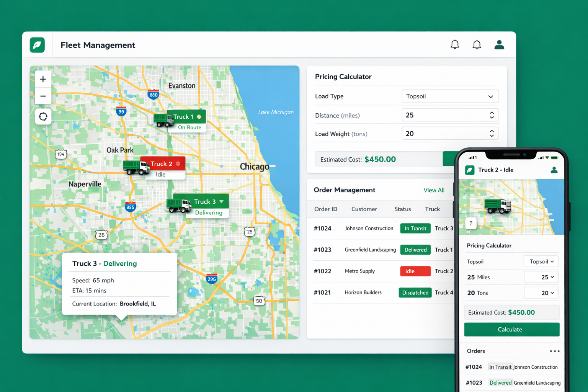Open the user profile icon in desktop header

point(499,45)
